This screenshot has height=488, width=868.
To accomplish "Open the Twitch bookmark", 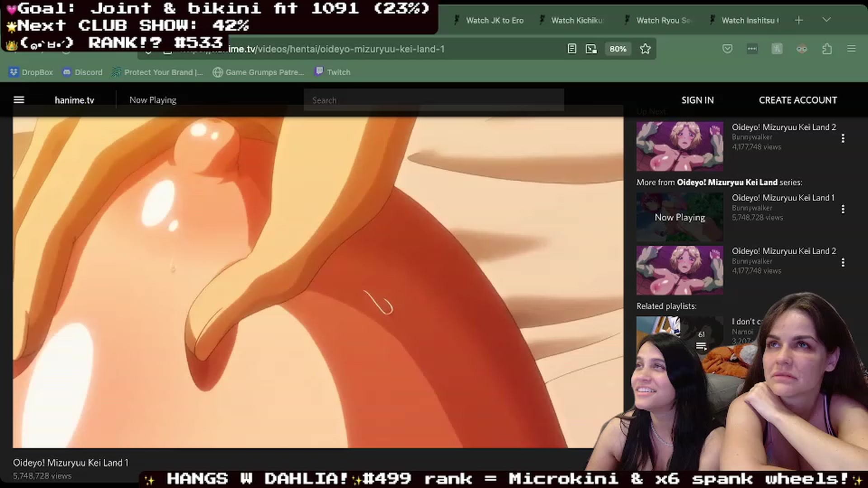I will (x=333, y=72).
